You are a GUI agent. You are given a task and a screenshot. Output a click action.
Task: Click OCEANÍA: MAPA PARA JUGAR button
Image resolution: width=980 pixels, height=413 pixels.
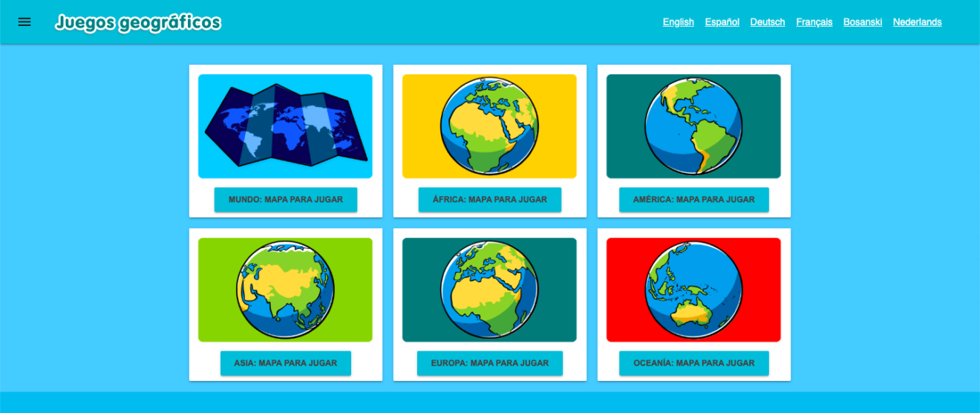[x=694, y=363]
